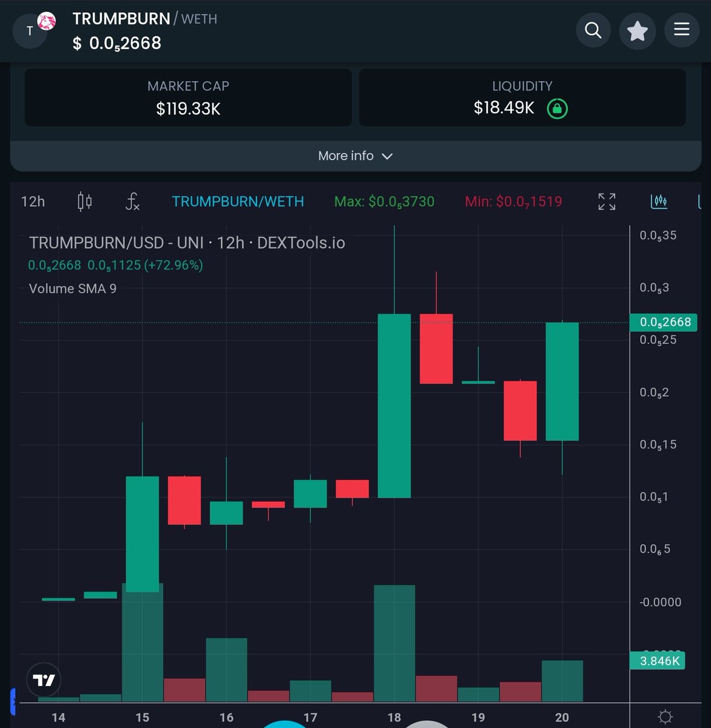Click date 20 on time axis
Viewport: 711px width, 728px height.
[x=562, y=718]
